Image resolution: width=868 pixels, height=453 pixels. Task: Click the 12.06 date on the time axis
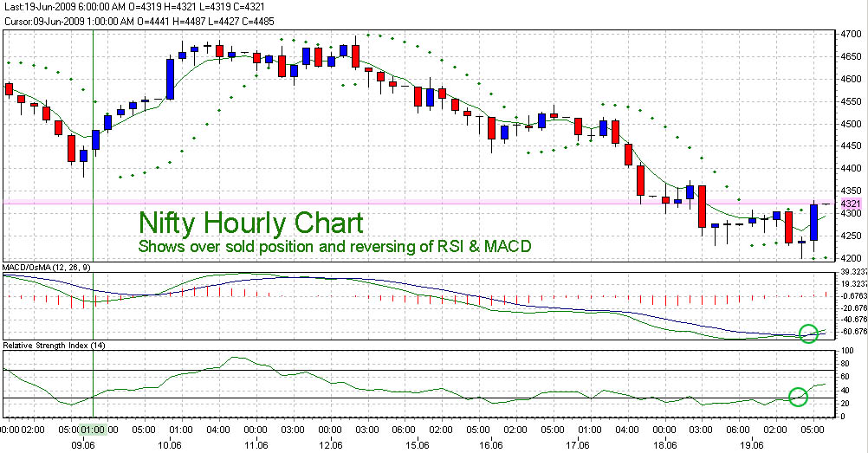point(329,443)
